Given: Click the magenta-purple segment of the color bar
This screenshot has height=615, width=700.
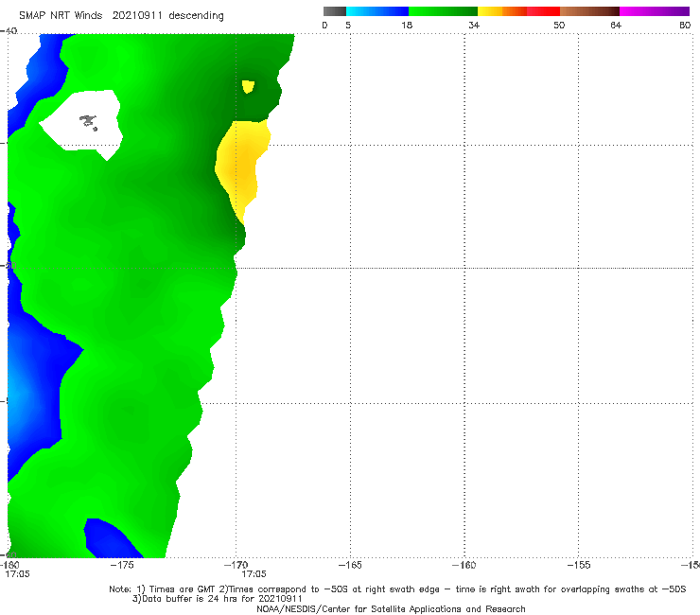Looking at the screenshot, I should click(x=655, y=11).
